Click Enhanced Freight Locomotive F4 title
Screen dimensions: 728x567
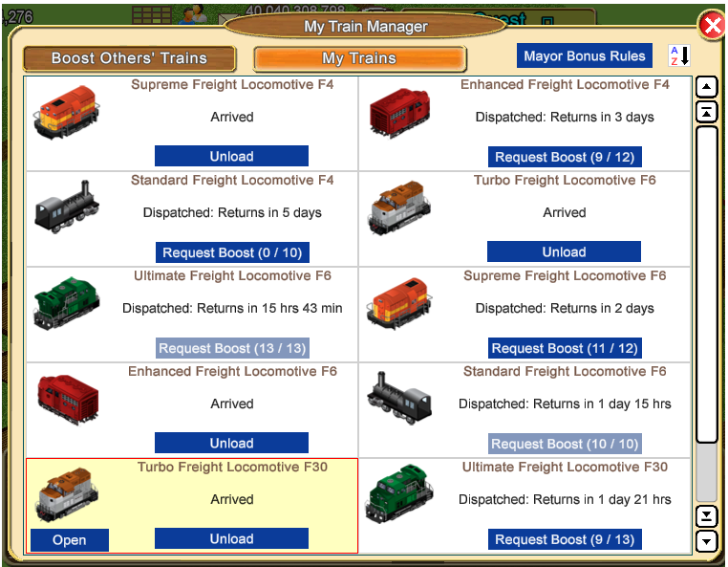[x=565, y=84]
